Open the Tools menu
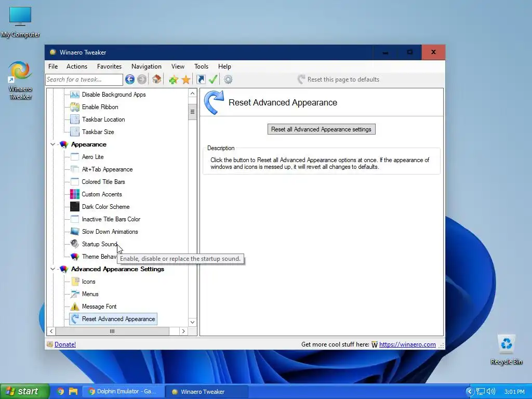The width and height of the screenshot is (532, 399). pyautogui.click(x=201, y=66)
